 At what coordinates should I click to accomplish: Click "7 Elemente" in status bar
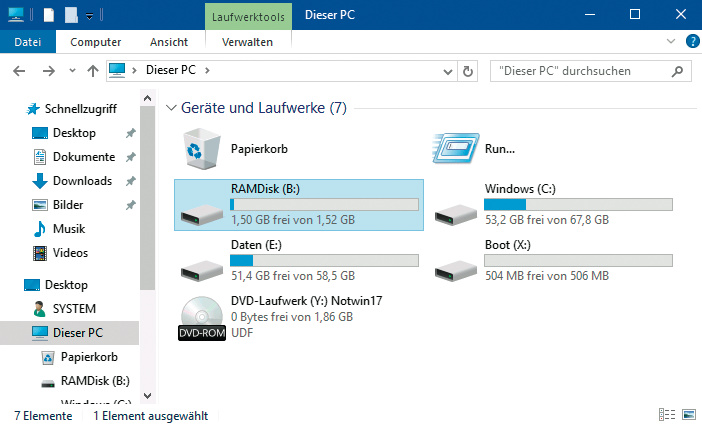point(43,416)
